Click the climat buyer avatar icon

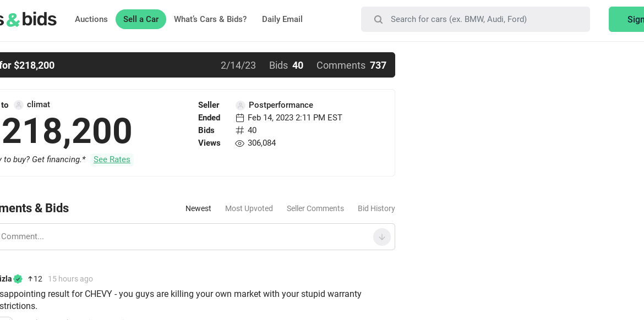(x=19, y=105)
